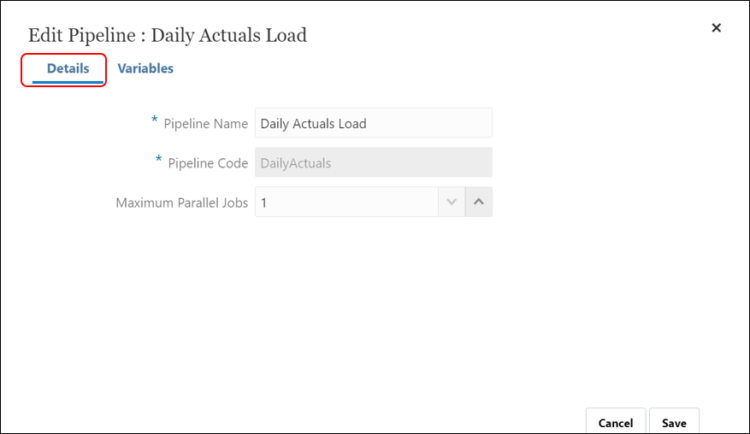
Task: Click the Pipeline Name field label
Action: (x=205, y=124)
